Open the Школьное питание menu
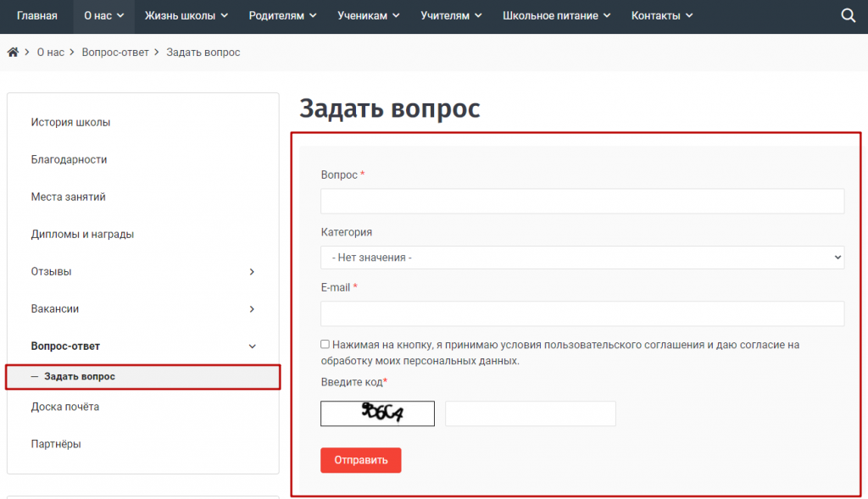 point(558,15)
